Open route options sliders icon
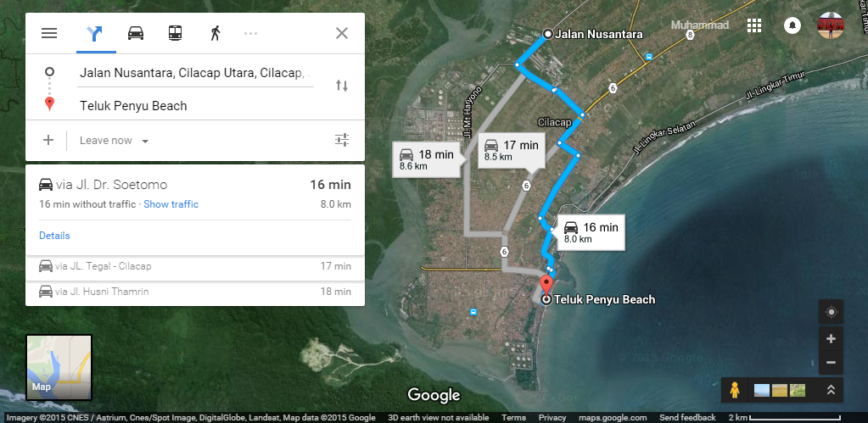Image resolution: width=868 pixels, height=423 pixels. click(x=342, y=140)
